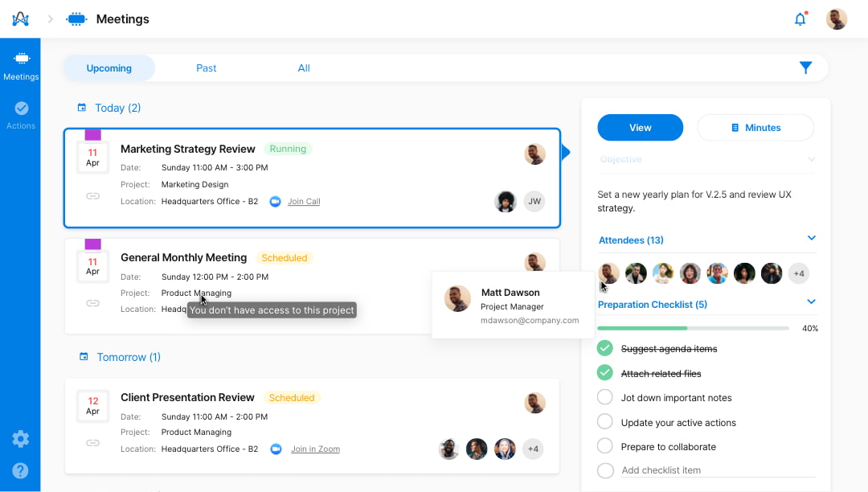Uncheck Suggest agenda items
This screenshot has height=492, width=868.
[x=605, y=348]
